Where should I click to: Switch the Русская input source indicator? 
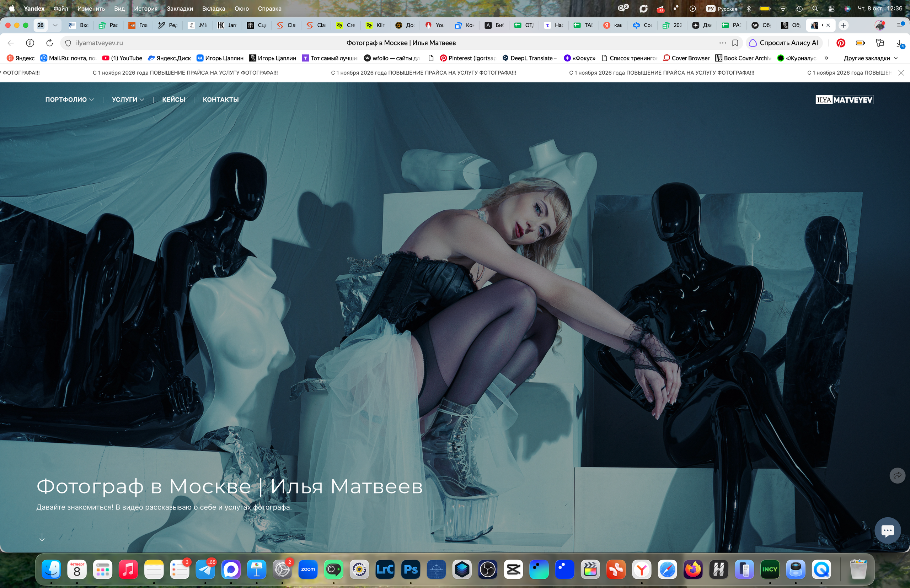(722, 9)
